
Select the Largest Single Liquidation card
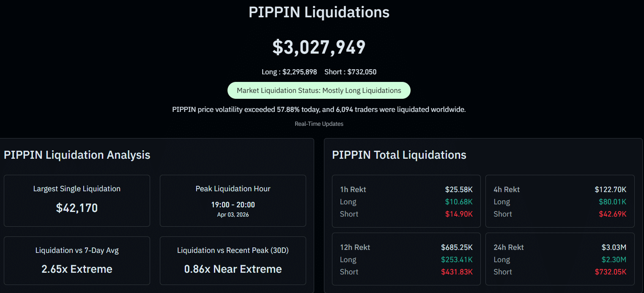tap(77, 201)
